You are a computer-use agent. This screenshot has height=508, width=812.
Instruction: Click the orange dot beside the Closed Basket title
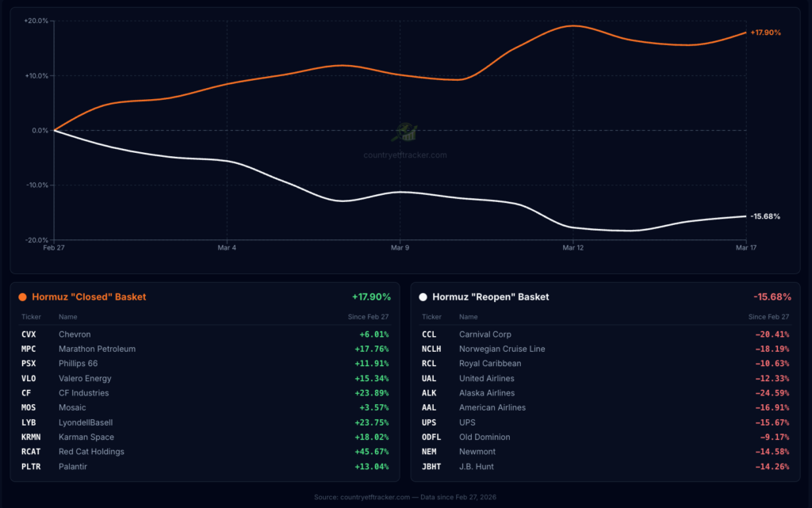23,297
